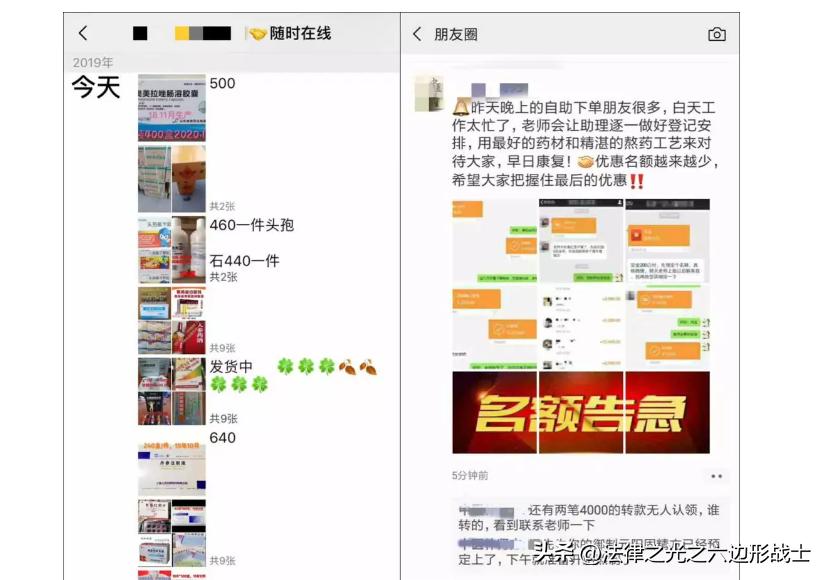
Task: Tap the red 名额告急 banner image
Action: pyautogui.click(x=584, y=412)
